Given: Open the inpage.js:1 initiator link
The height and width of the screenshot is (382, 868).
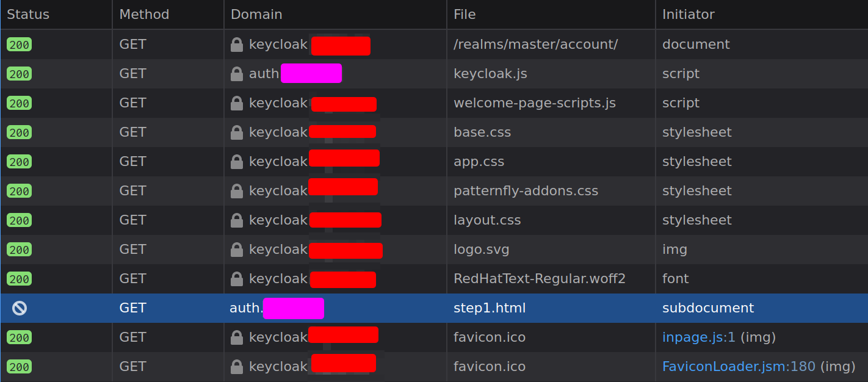Looking at the screenshot, I should click(698, 337).
